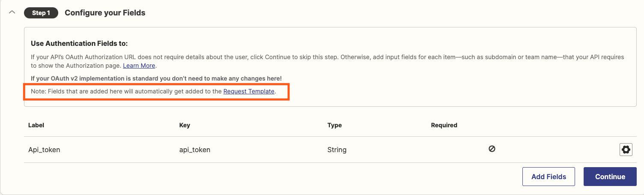Select the api_token key cell
The width and height of the screenshot is (644, 195).
click(x=194, y=150)
